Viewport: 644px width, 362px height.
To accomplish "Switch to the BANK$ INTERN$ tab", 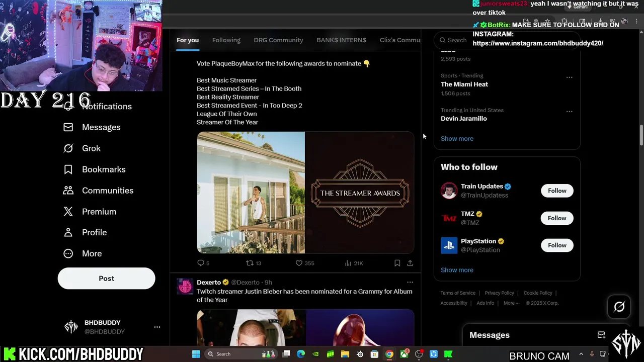I will pos(341,40).
